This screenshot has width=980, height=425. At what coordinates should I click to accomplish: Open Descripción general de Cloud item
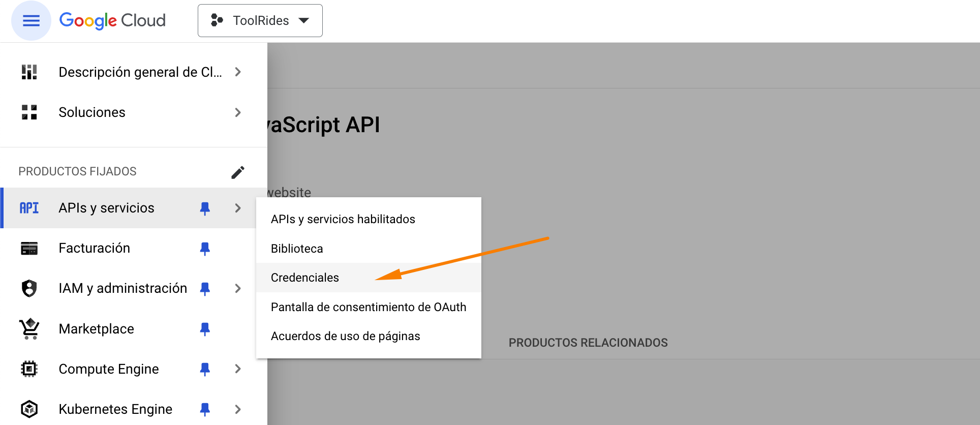click(140, 72)
